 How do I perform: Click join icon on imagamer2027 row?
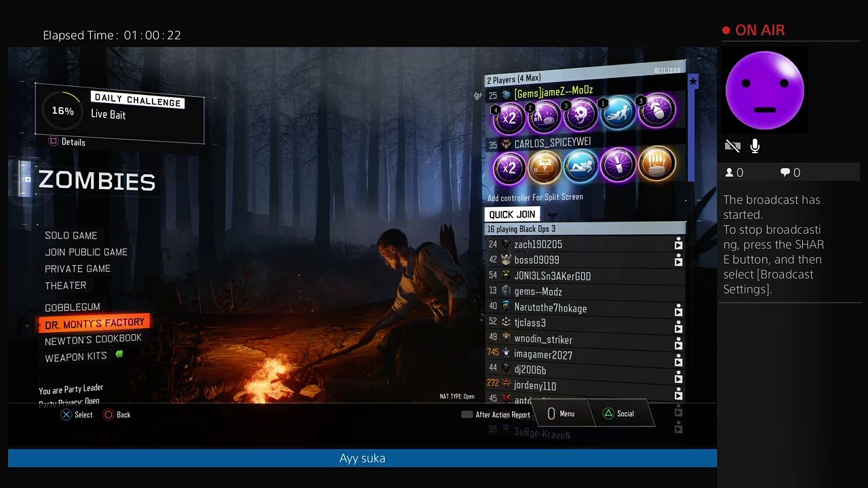click(x=678, y=361)
